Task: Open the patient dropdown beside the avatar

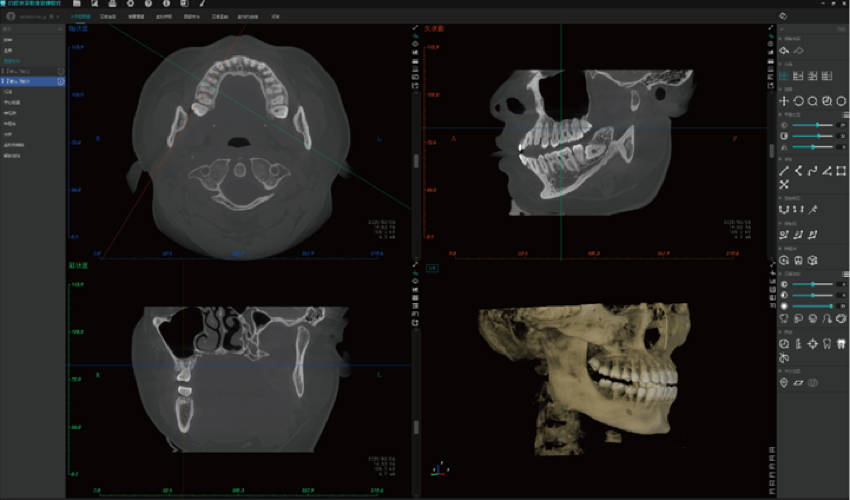Action: (56, 18)
